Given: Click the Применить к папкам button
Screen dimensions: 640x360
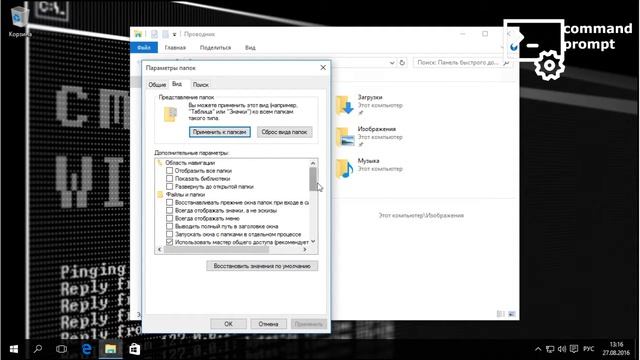Looking at the screenshot, I should coord(220,132).
